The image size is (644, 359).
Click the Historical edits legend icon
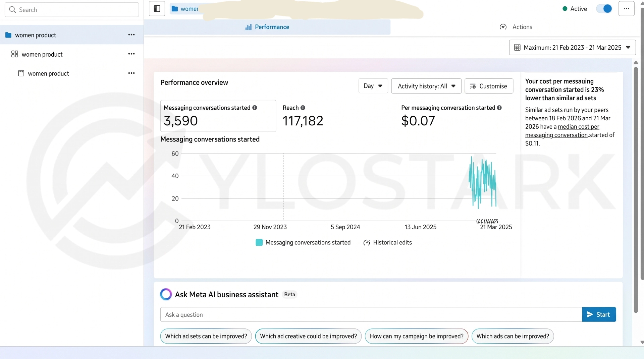coord(367,242)
